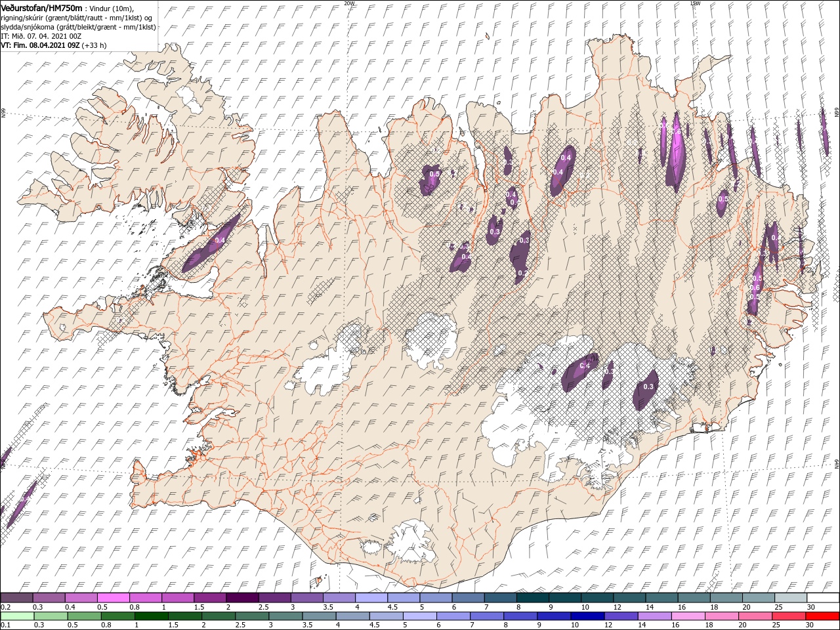Screen dimensions: 840x630
Task: Click the Veðurstofan/HM750m map title
Action: tap(41, 7)
